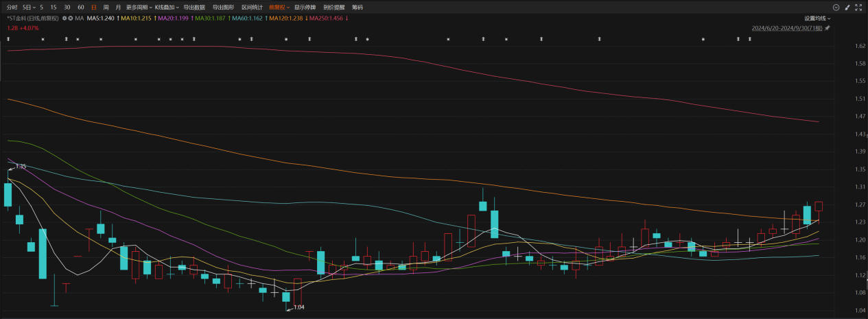Click 导出数据 to export data
The image size is (868, 319).
click(194, 7)
